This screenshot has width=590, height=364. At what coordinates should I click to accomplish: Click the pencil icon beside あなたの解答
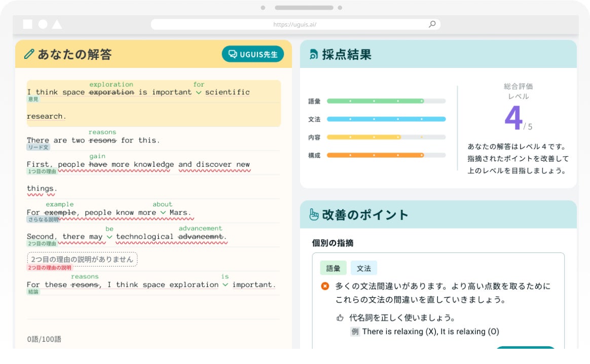coord(29,54)
